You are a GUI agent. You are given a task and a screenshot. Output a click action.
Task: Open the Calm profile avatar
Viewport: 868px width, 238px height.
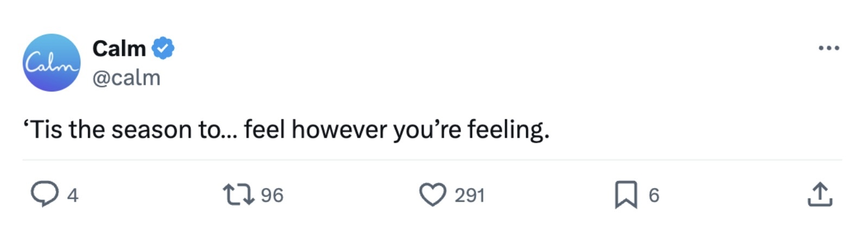[52, 63]
